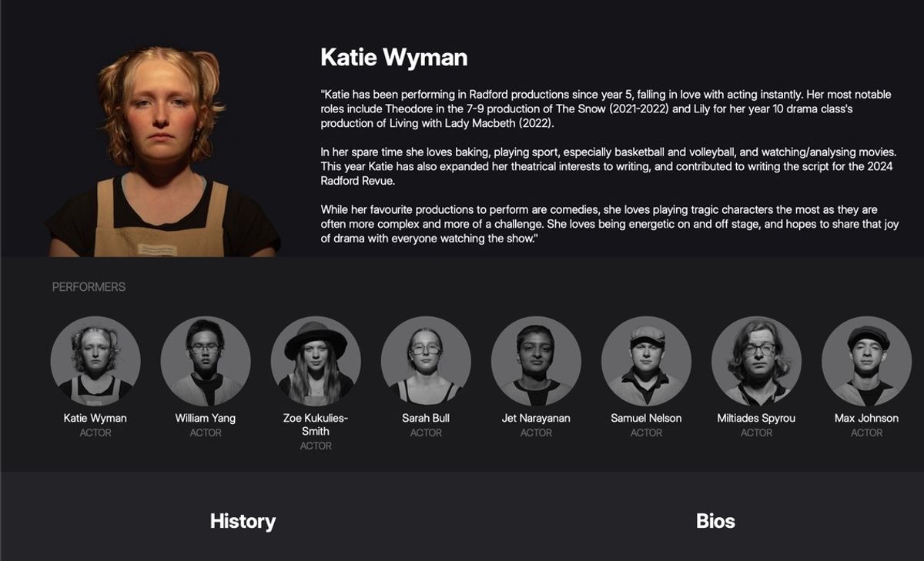Click the large Katie Wyman bio heading

[x=393, y=58]
